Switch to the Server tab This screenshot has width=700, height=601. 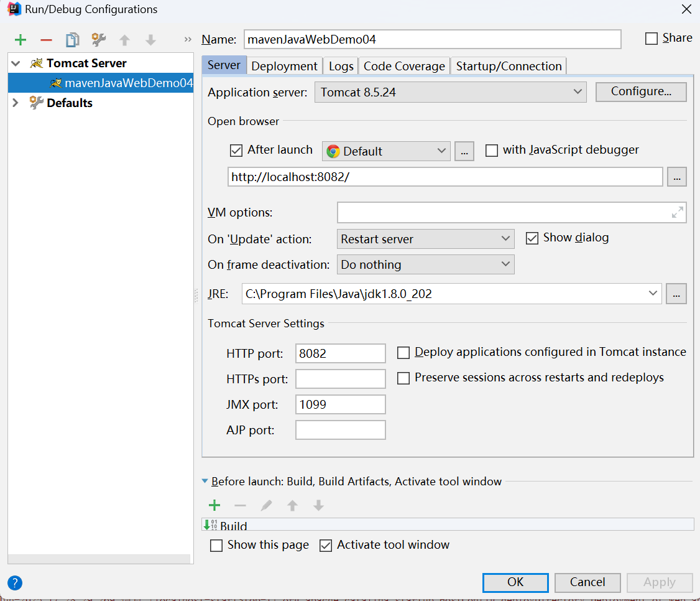click(224, 65)
